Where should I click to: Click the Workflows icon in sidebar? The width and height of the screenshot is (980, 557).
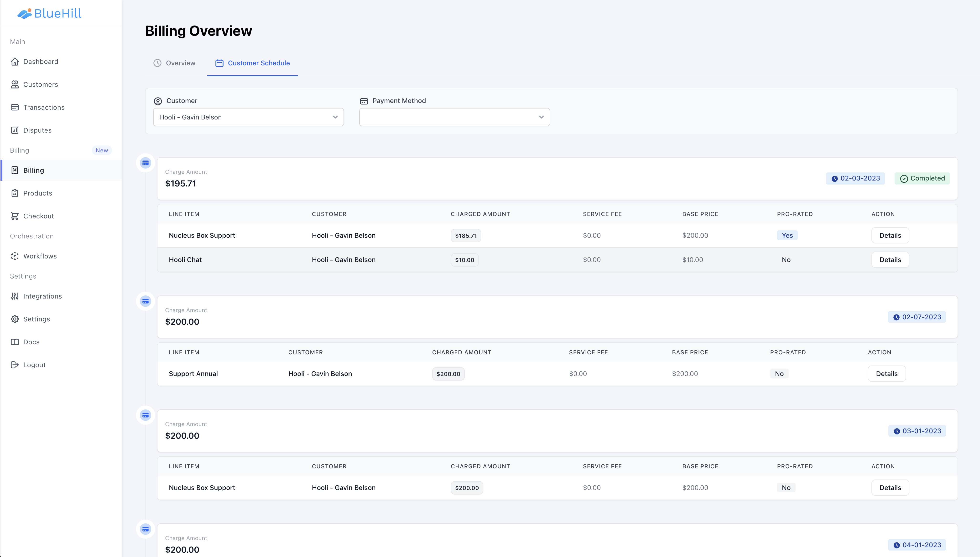15,256
